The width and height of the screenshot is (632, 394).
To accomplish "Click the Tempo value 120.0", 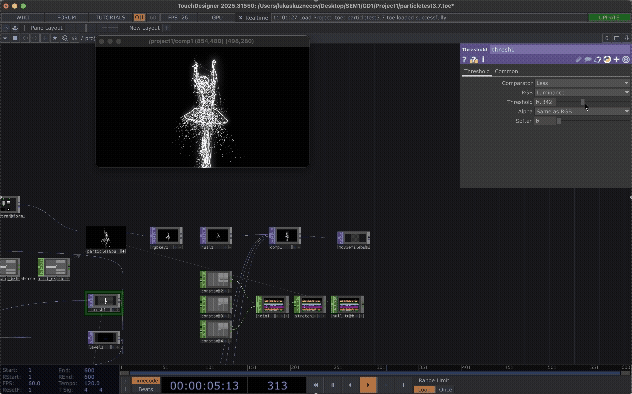I will pyautogui.click(x=91, y=383).
